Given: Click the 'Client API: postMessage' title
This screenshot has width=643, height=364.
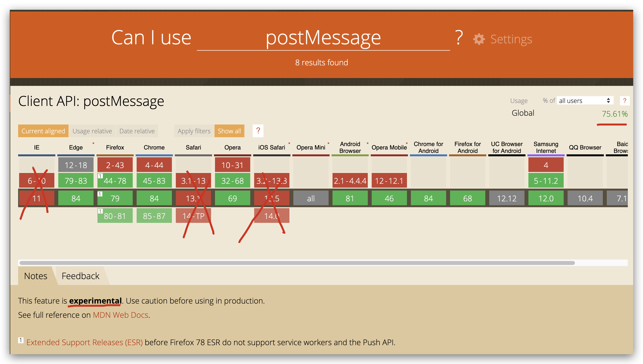Looking at the screenshot, I should [91, 102].
